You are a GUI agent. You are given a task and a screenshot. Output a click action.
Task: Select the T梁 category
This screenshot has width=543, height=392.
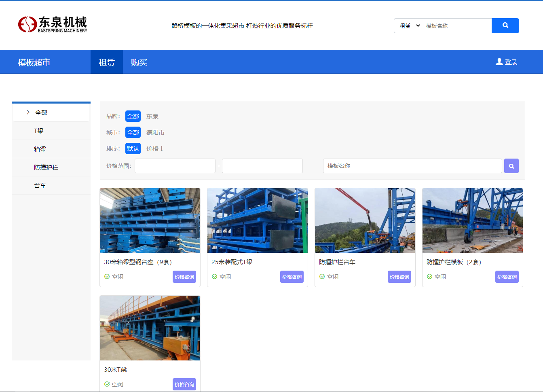(51, 131)
